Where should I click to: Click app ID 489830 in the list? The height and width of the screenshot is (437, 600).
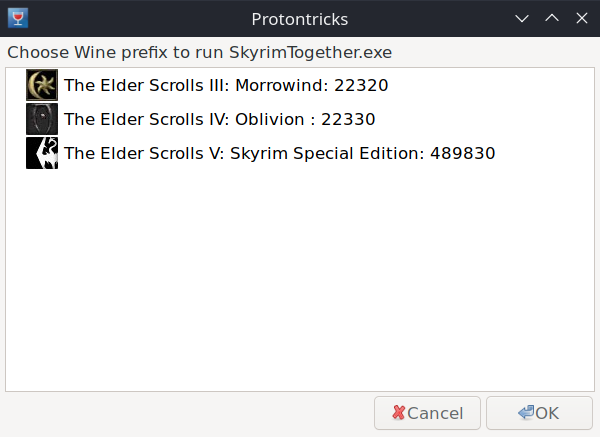tap(462, 154)
